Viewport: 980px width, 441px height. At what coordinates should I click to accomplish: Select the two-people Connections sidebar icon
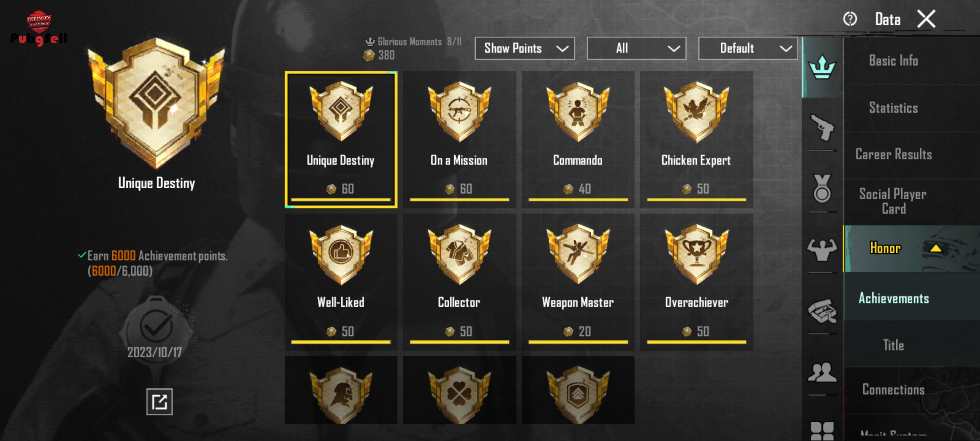coord(822,372)
